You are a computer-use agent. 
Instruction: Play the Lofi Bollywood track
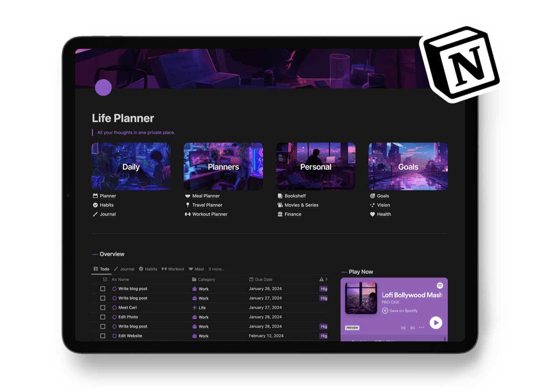pos(436,323)
